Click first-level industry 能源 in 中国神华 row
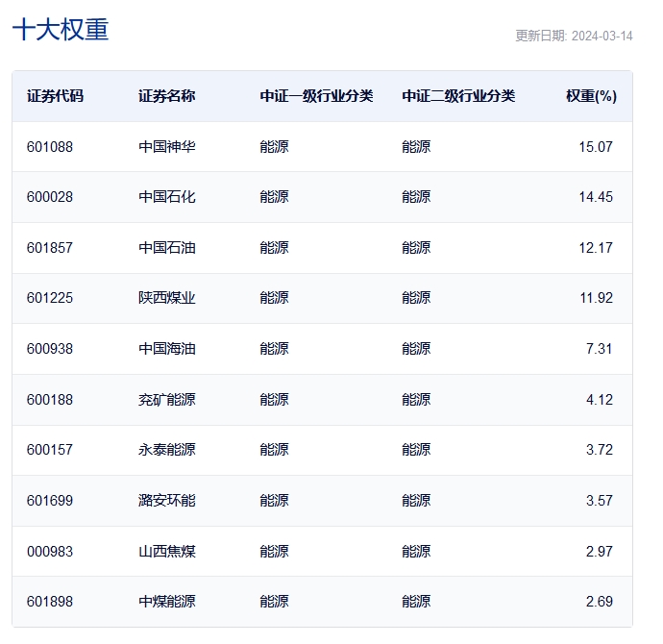The height and width of the screenshot is (644, 663). [x=275, y=147]
